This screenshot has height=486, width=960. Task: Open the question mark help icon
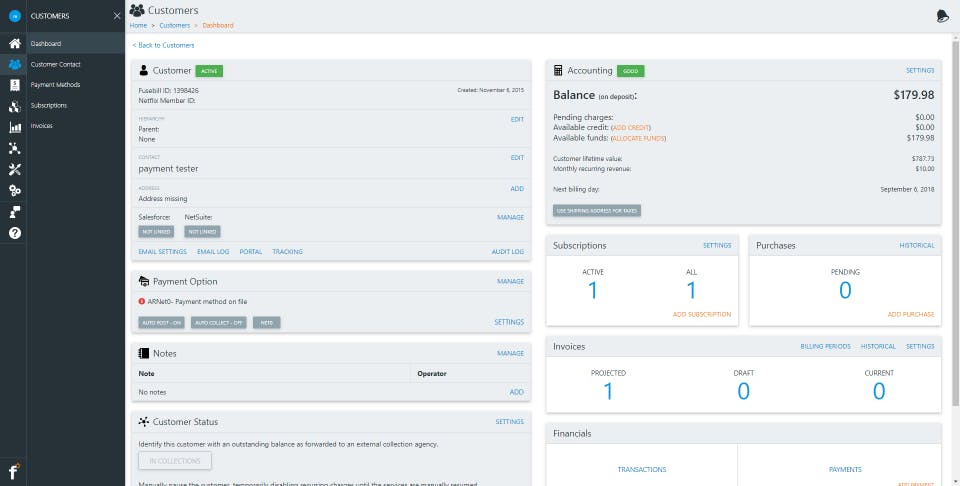click(x=15, y=233)
